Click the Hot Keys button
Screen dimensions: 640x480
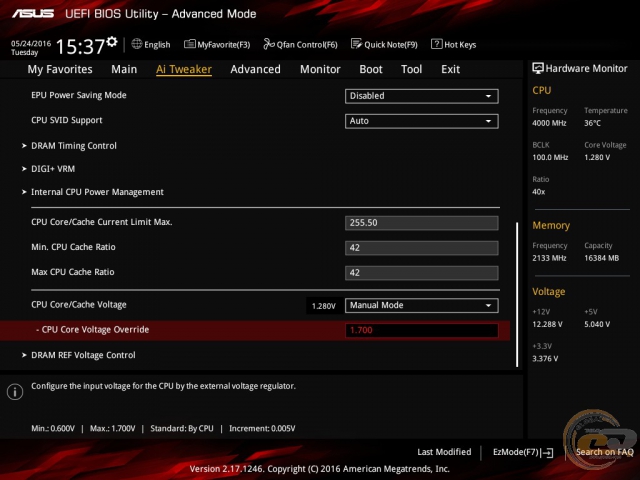[453, 44]
